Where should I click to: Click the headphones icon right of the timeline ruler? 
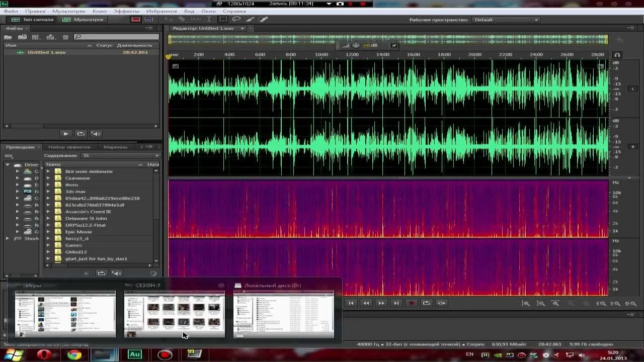tap(617, 55)
